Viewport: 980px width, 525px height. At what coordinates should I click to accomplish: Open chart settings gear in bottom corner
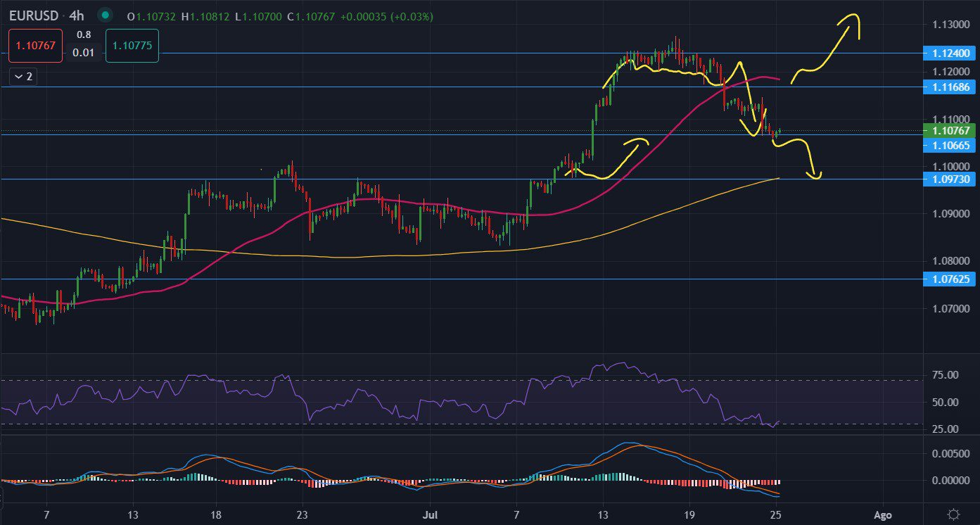(953, 514)
